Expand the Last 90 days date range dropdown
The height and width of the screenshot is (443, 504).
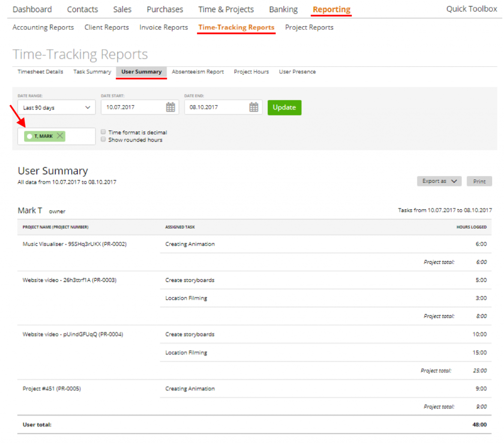click(x=56, y=108)
